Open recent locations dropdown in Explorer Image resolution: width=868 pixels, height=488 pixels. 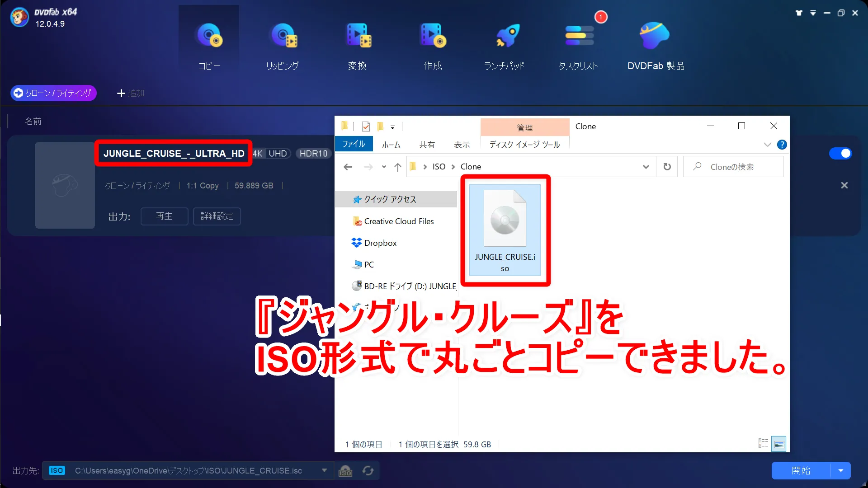(384, 167)
